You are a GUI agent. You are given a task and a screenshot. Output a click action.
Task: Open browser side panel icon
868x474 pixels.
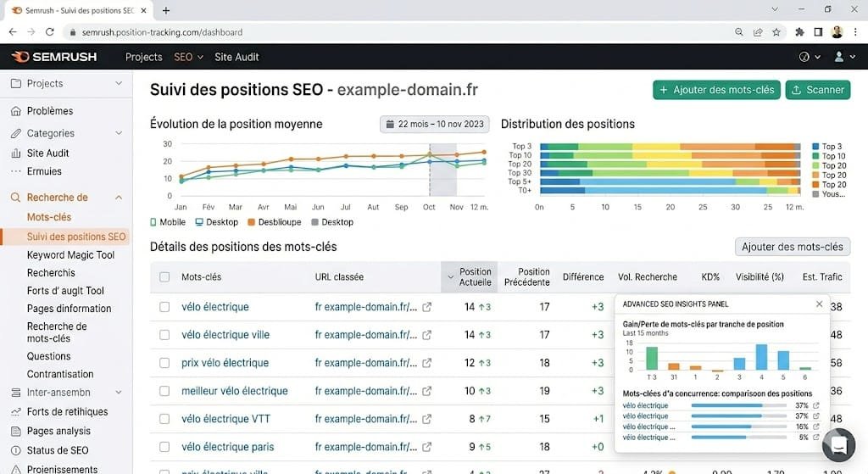click(818, 32)
